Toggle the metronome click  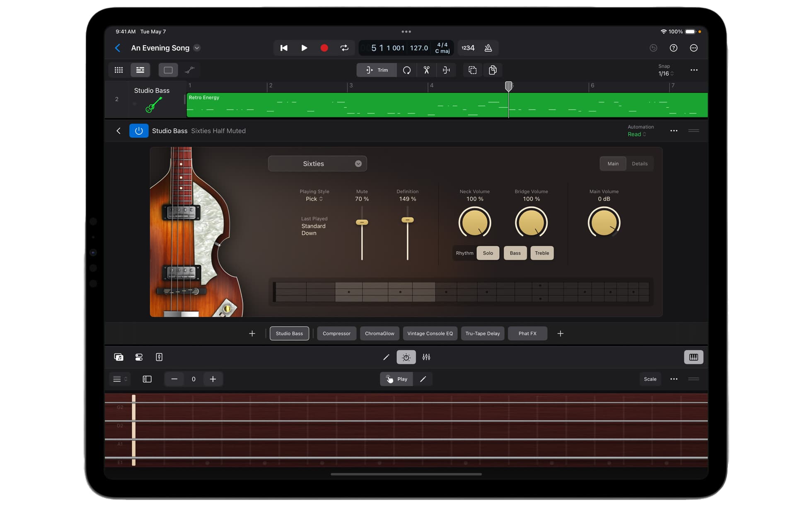tap(488, 48)
